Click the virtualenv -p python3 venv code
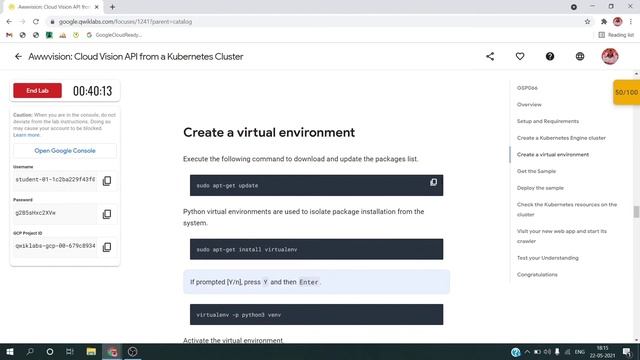The width and height of the screenshot is (640, 360). click(238, 315)
